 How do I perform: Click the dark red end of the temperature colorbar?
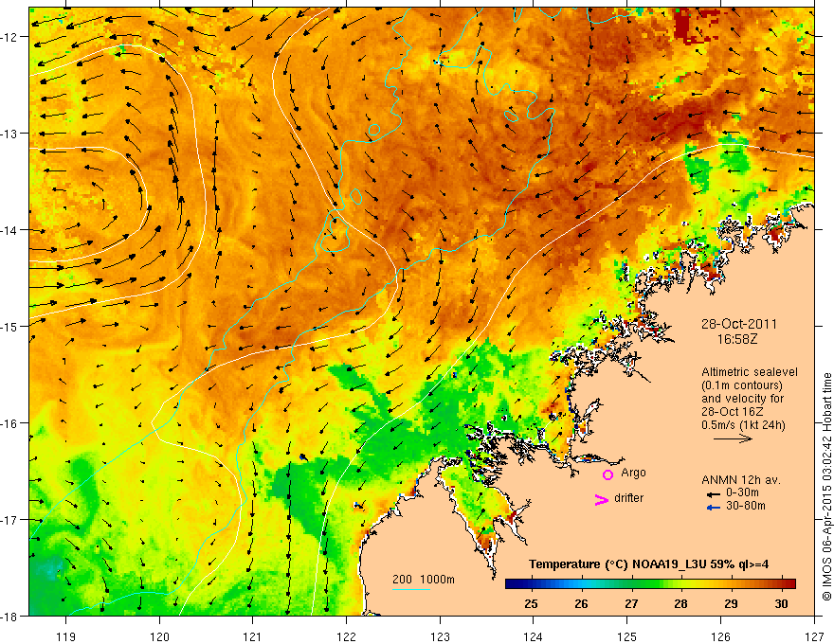789,583
